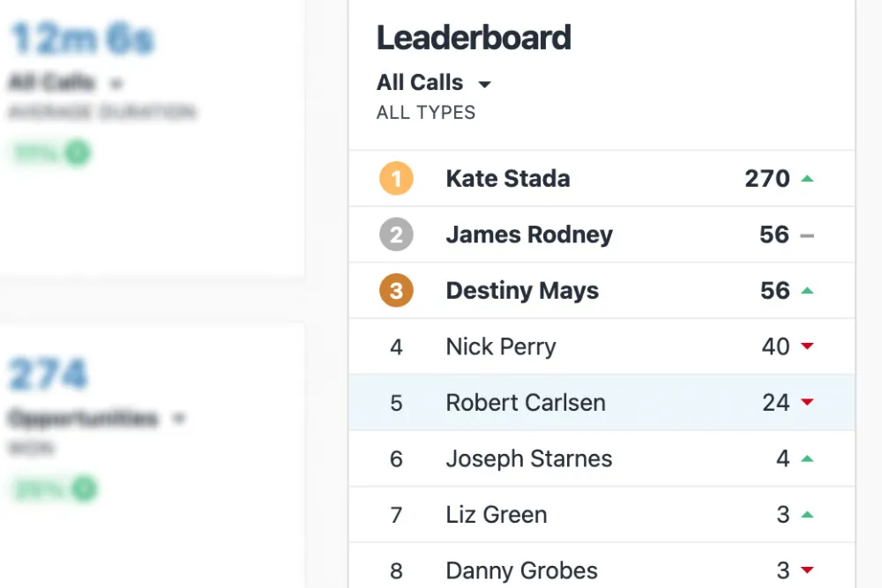Open the Leaderboard All Calls dropdown
Screen dimensions: 882x588
pos(484,85)
